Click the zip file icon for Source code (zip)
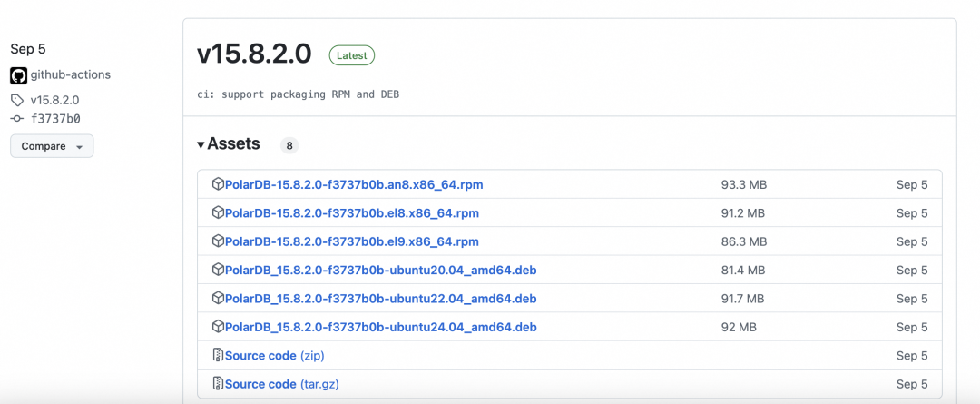The height and width of the screenshot is (404, 980). [218, 355]
